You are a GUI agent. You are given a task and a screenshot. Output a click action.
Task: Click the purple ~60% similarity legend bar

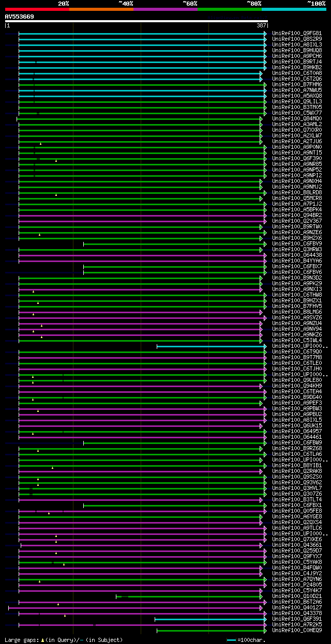coord(165,9)
